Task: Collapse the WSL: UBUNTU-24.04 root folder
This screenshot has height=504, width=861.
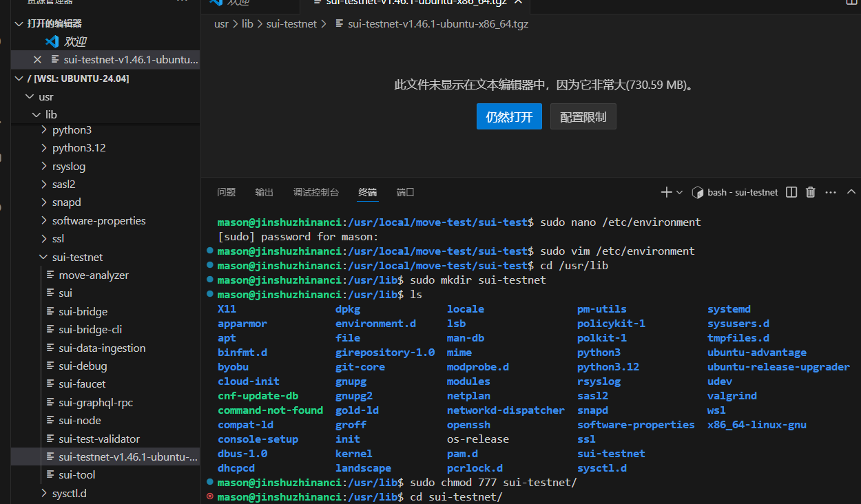Action: pyautogui.click(x=19, y=78)
